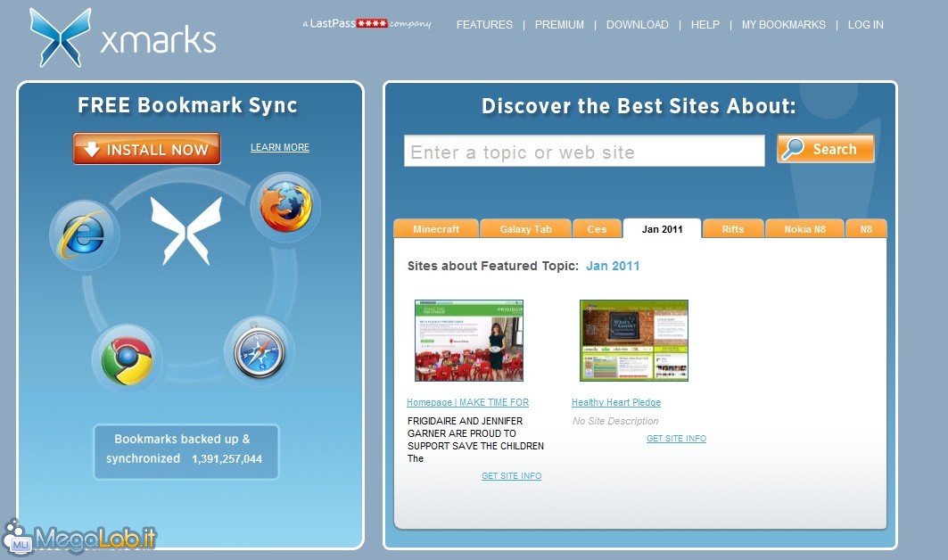Switch to the Minecraft tab

coord(436,228)
